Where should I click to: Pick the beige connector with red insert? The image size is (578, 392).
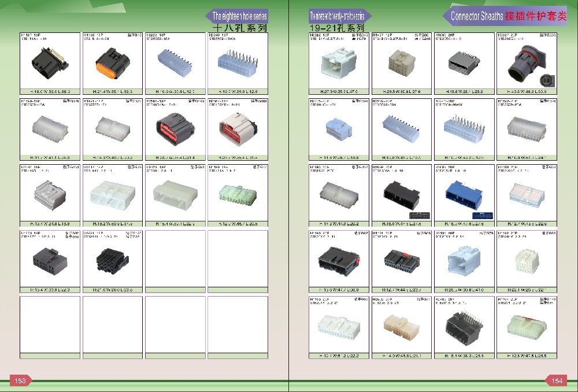click(x=238, y=130)
